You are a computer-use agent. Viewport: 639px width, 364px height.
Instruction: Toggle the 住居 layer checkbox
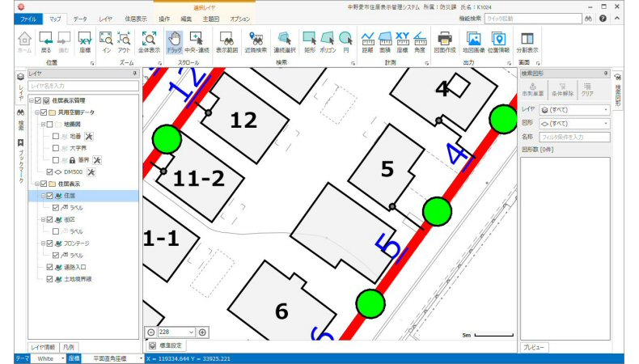(49, 196)
